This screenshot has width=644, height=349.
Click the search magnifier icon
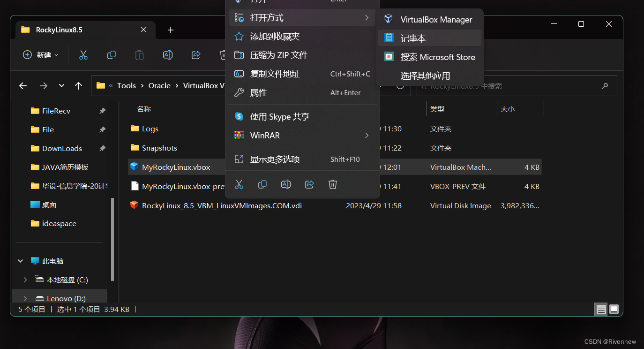[605, 86]
